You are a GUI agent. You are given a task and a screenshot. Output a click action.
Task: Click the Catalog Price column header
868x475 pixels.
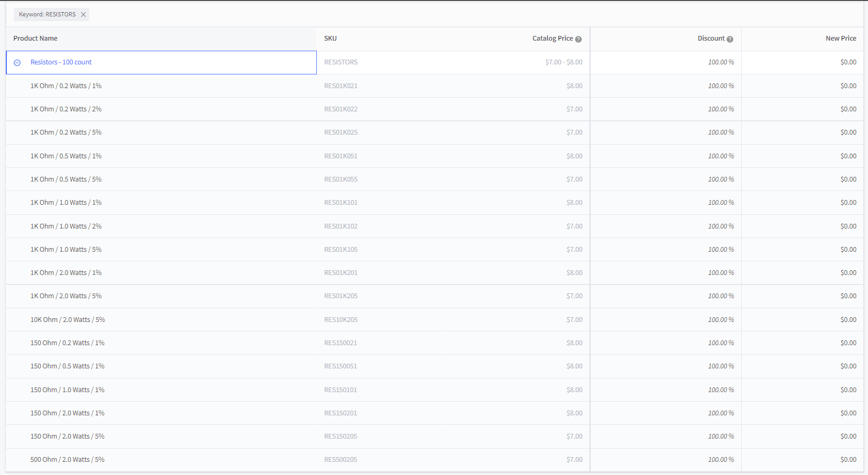point(552,39)
